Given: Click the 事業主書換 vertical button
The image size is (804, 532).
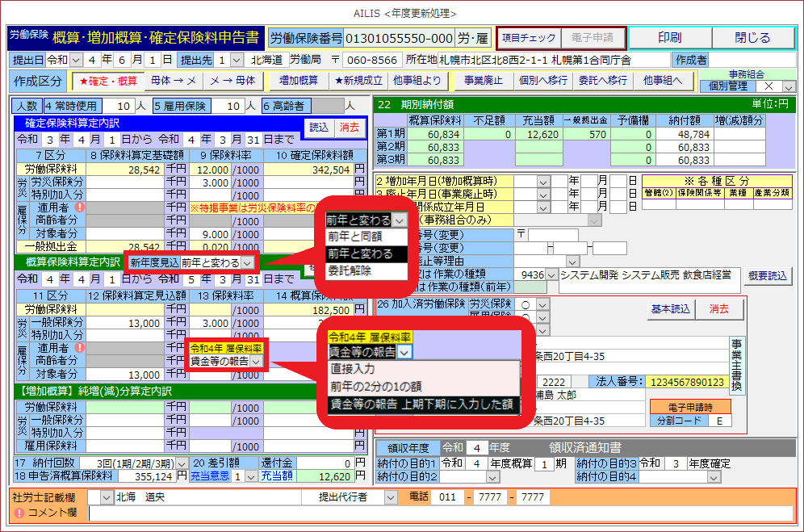Looking at the screenshot, I should point(735,365).
